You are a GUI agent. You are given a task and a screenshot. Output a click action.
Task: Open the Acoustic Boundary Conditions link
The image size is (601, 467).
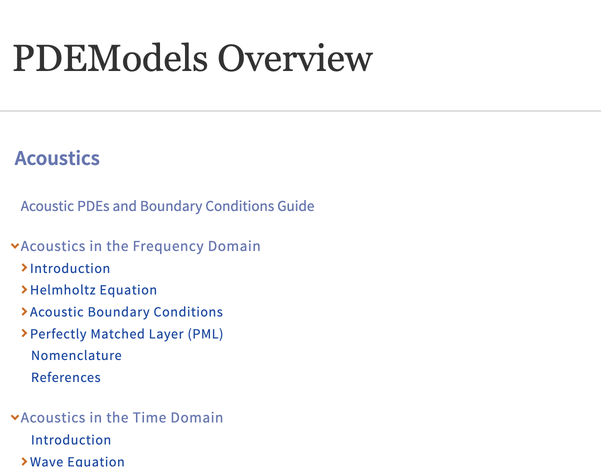(x=126, y=312)
